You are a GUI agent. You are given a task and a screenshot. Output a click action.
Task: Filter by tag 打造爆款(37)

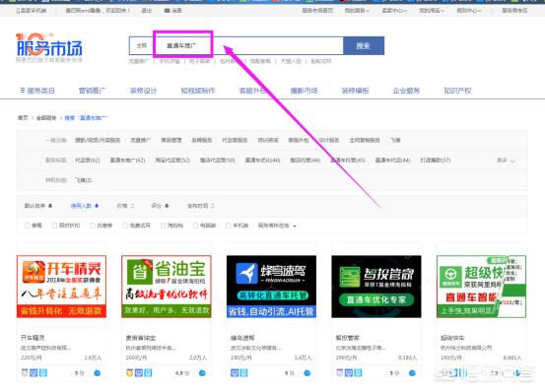click(436, 161)
